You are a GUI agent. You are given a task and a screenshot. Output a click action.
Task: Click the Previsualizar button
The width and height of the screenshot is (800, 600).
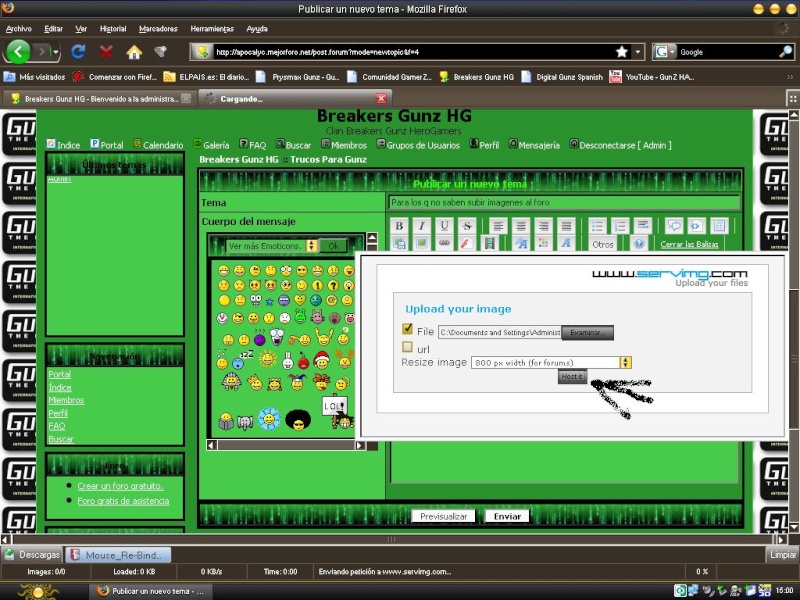coord(443,516)
